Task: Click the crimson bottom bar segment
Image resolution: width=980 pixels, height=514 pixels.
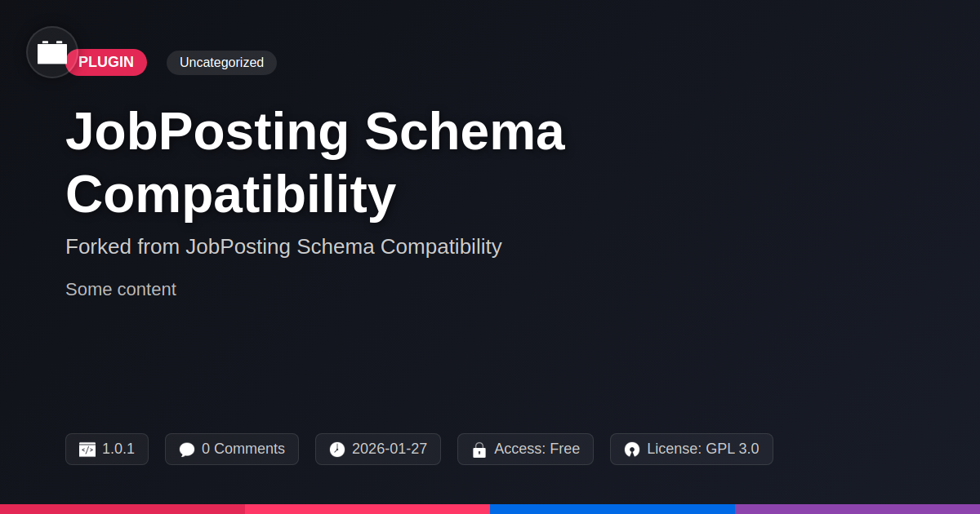Action: [x=122, y=508]
